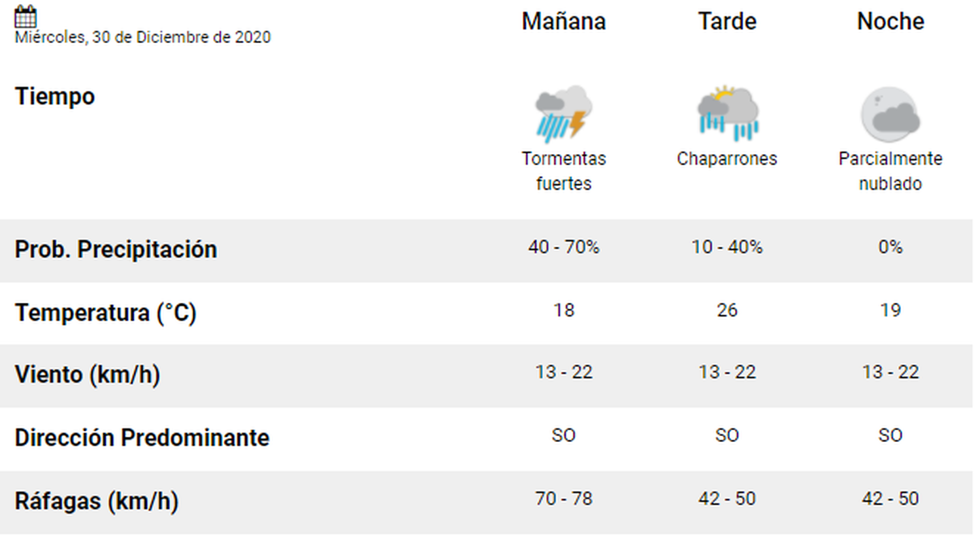This screenshot has height=549, width=980.
Task: Click the Tormentas fuertes label
Action: pos(563,171)
